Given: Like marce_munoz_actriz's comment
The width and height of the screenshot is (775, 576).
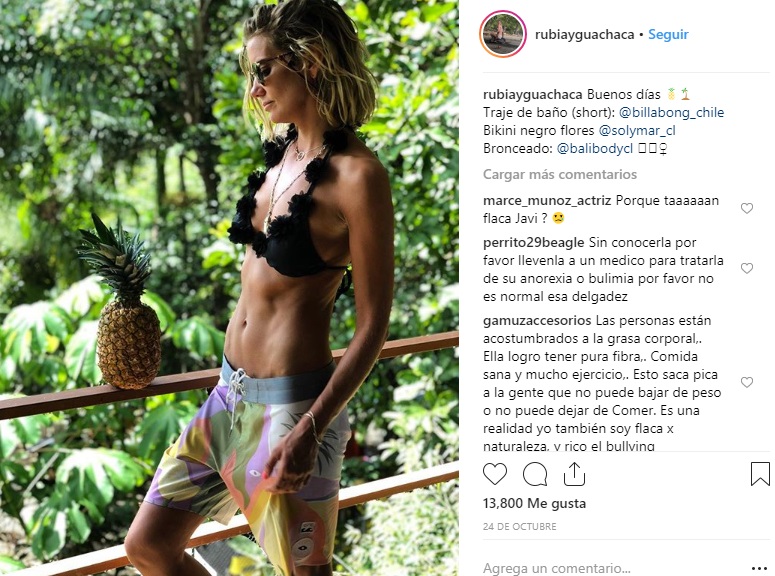Looking at the screenshot, I should coord(747,208).
